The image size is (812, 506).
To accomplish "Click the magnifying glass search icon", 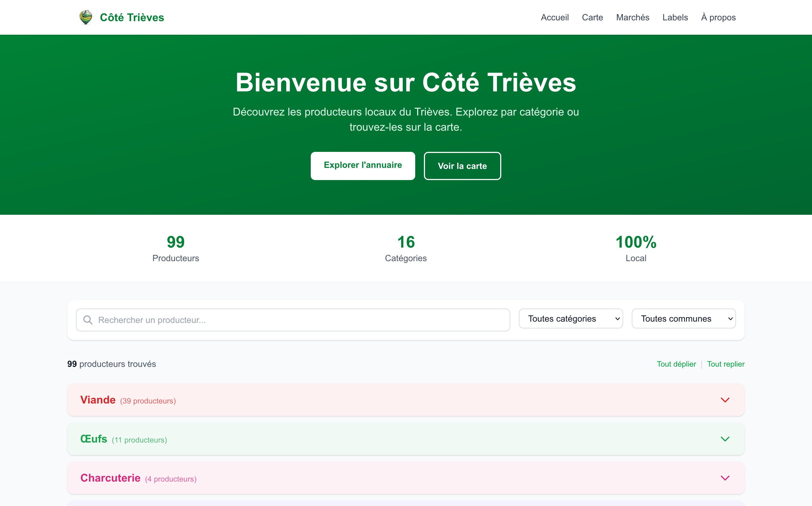I will point(88,320).
